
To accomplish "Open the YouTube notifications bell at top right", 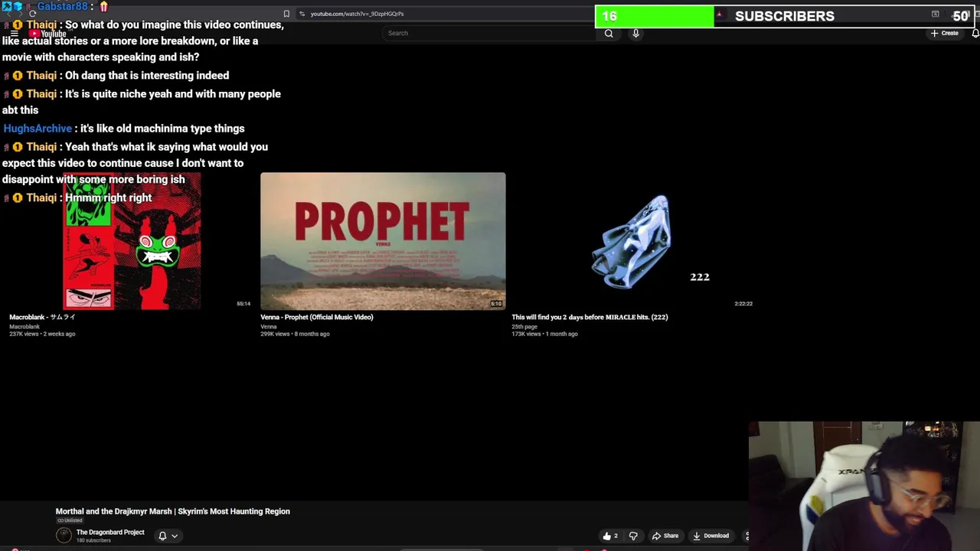I will pyautogui.click(x=975, y=33).
